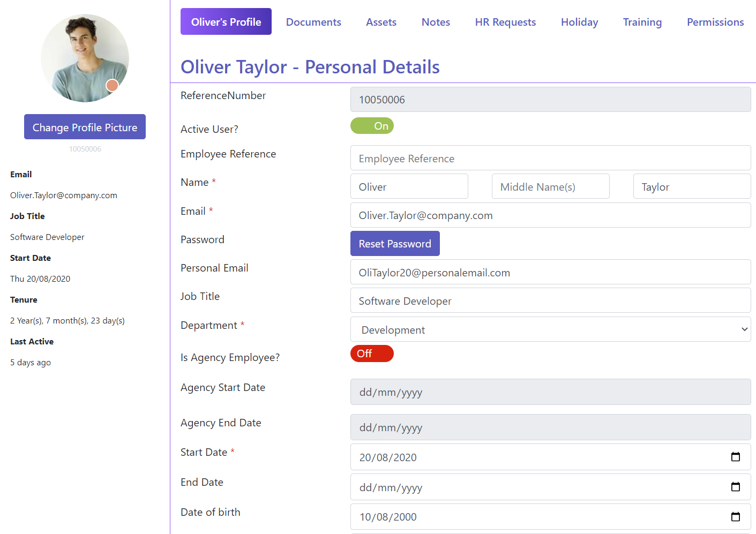Click sidebar text Software Developer
Screen dimensions: 756x534
[47, 237]
